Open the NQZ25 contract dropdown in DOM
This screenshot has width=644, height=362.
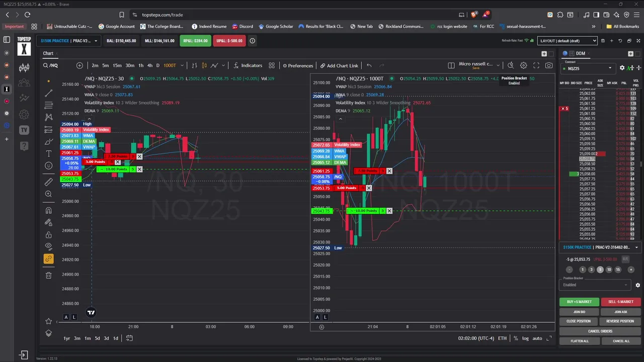point(588,68)
